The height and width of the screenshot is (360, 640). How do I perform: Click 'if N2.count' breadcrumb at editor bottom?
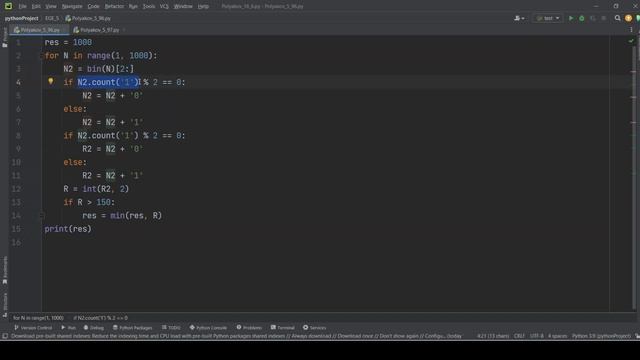click(100, 318)
